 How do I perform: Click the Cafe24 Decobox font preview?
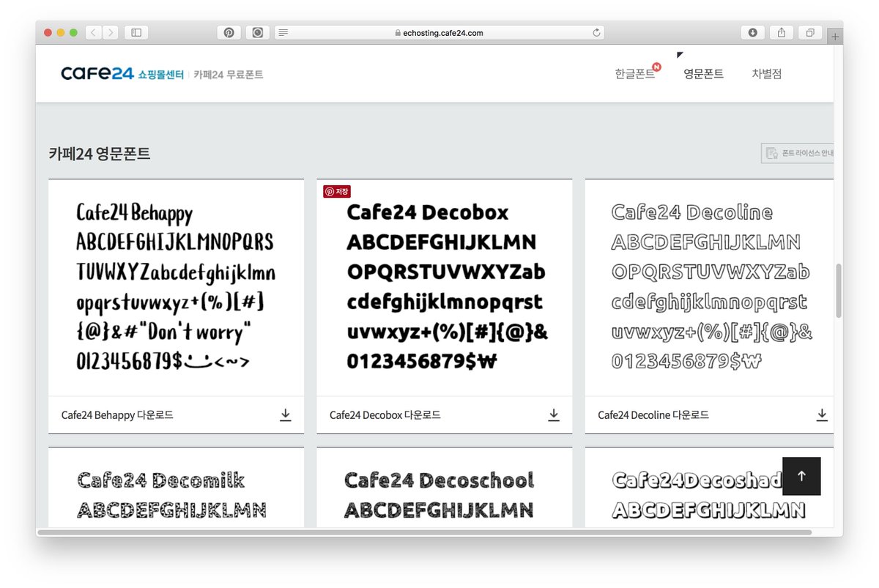coord(445,287)
